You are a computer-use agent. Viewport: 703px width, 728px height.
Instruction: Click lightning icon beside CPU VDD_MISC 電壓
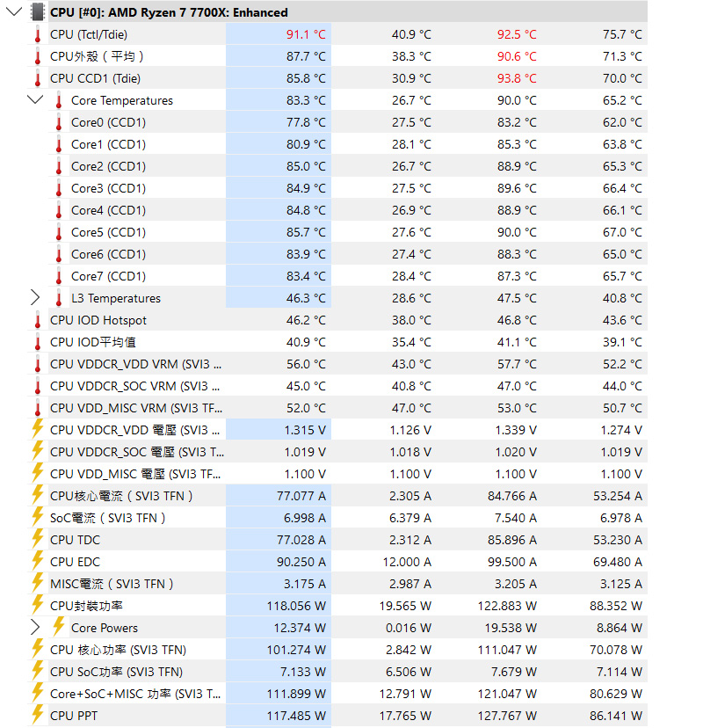(x=38, y=473)
